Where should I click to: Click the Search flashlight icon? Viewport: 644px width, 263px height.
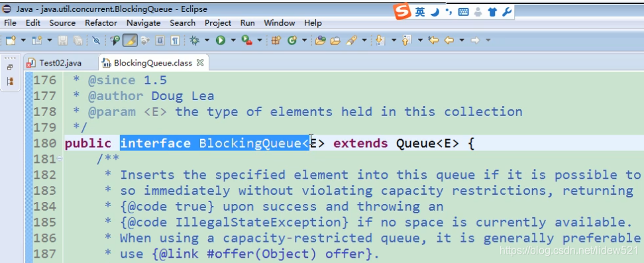352,40
